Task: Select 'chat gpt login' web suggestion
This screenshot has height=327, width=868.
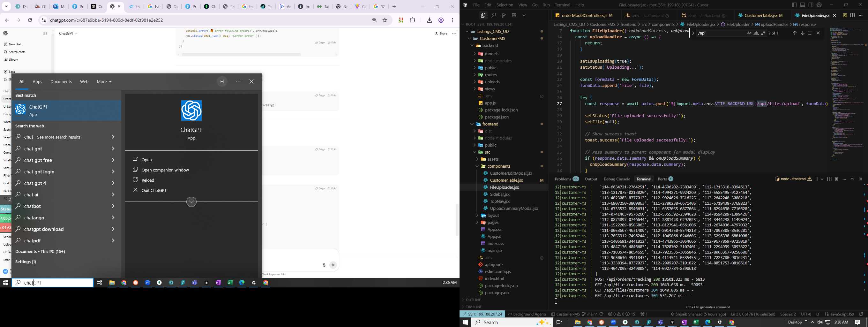Action: (66, 171)
